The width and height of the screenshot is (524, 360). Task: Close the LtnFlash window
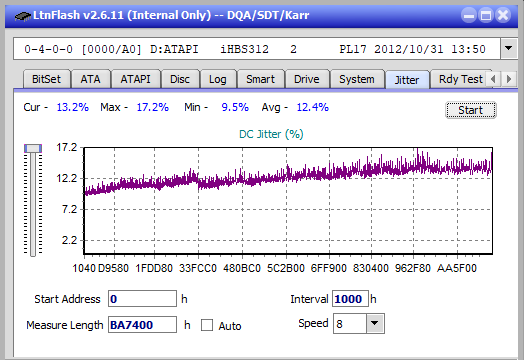point(503,15)
